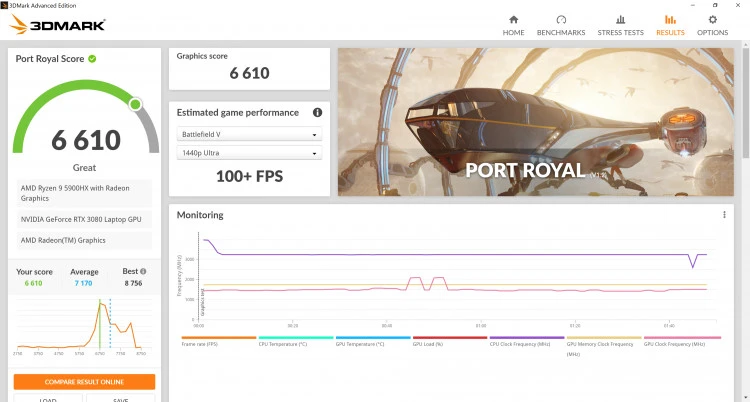Select the Results tab
The image size is (750, 402).
pyautogui.click(x=670, y=26)
